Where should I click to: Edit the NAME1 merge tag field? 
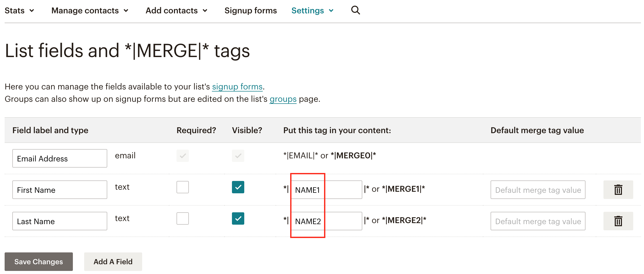click(x=326, y=190)
